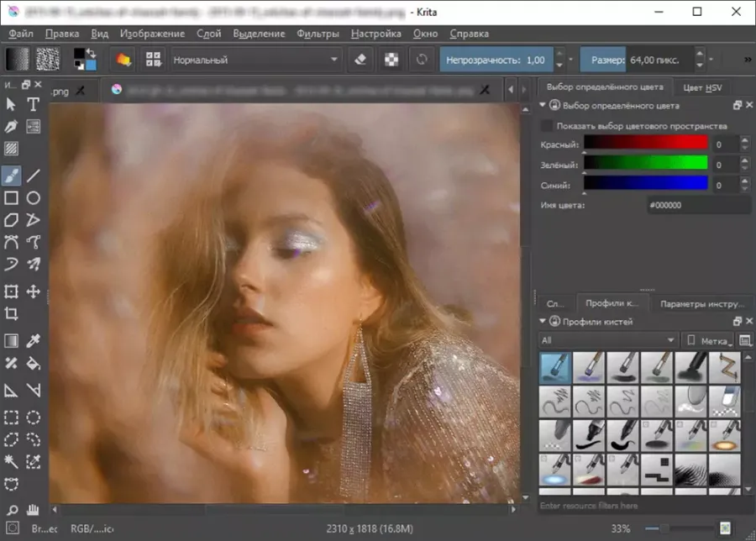Toggle preserve alpha checkerboard button
This screenshot has width=756, height=541.
pyautogui.click(x=391, y=60)
